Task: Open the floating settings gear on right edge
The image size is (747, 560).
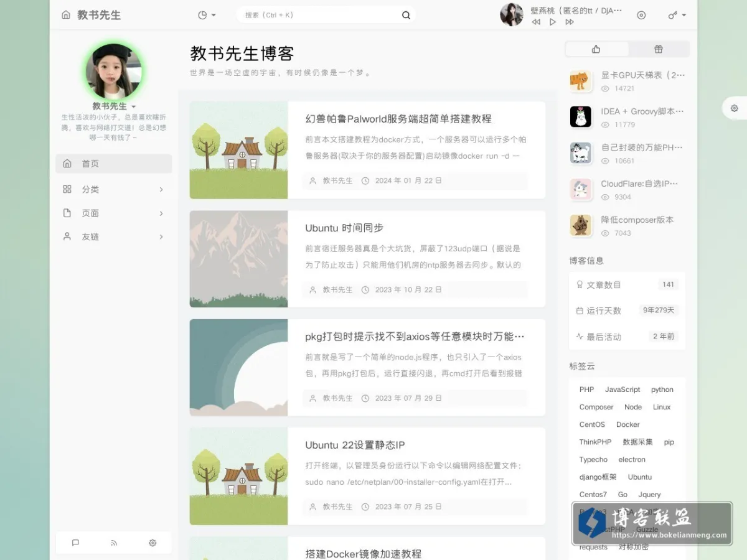Action: pos(735,108)
